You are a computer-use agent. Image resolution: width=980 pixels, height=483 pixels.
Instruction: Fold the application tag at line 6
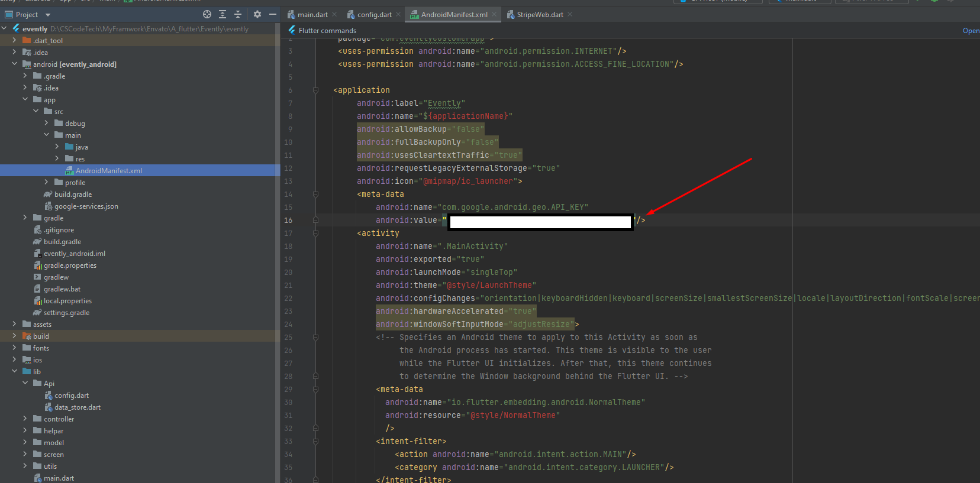pyautogui.click(x=315, y=90)
